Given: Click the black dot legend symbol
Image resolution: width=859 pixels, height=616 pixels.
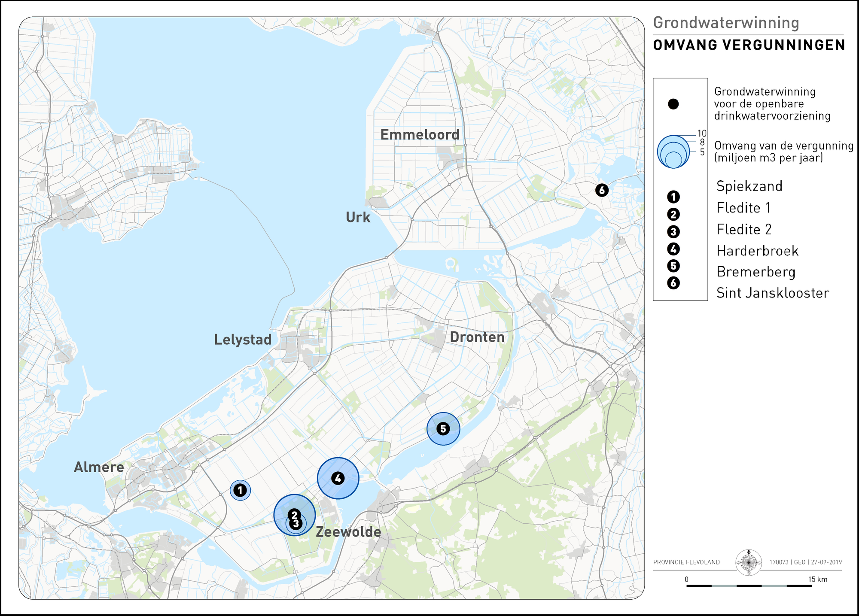Looking at the screenshot, I should 673,104.
